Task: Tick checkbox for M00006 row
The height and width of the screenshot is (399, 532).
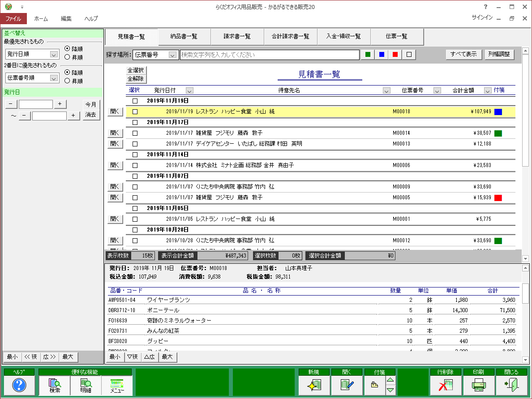Action: [x=135, y=165]
